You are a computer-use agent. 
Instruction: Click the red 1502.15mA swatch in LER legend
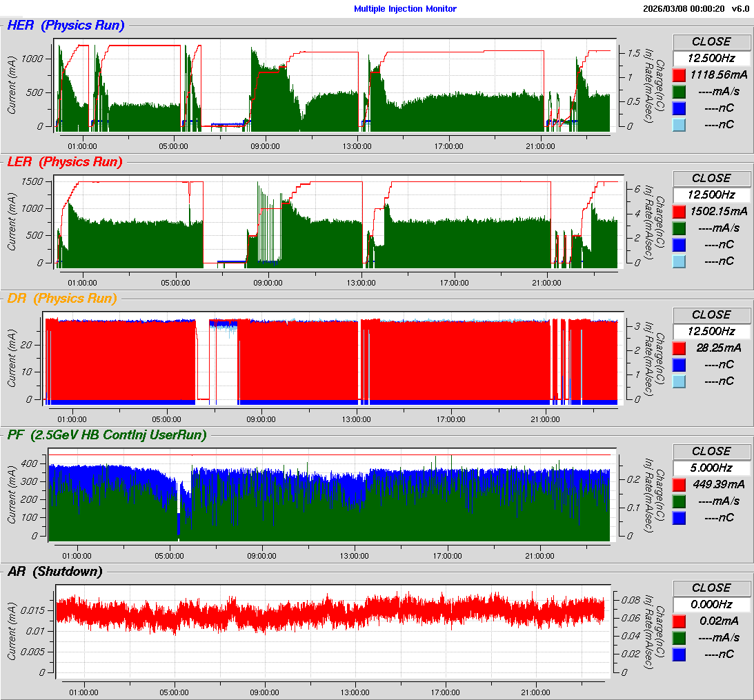click(x=679, y=211)
